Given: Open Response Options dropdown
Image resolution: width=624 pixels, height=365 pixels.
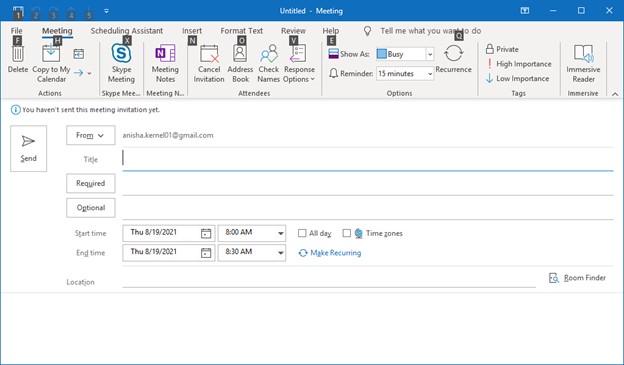Looking at the screenshot, I should 299,63.
